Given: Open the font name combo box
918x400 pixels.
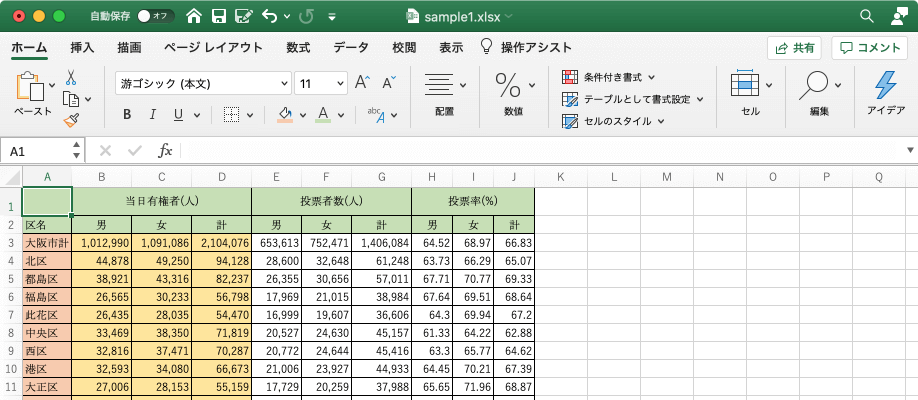Looking at the screenshot, I should pos(203,84).
